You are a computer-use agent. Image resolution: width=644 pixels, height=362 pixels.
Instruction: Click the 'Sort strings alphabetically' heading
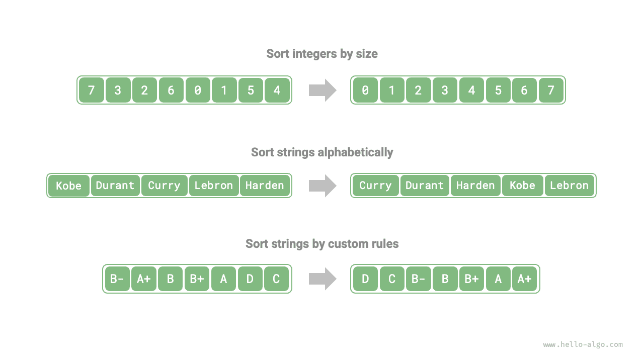click(322, 152)
